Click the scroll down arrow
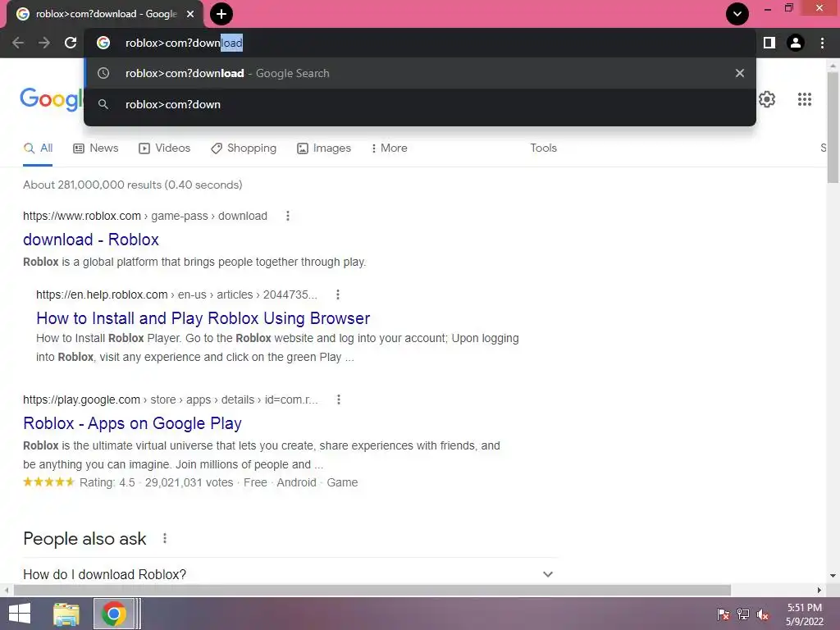 pyautogui.click(x=833, y=576)
